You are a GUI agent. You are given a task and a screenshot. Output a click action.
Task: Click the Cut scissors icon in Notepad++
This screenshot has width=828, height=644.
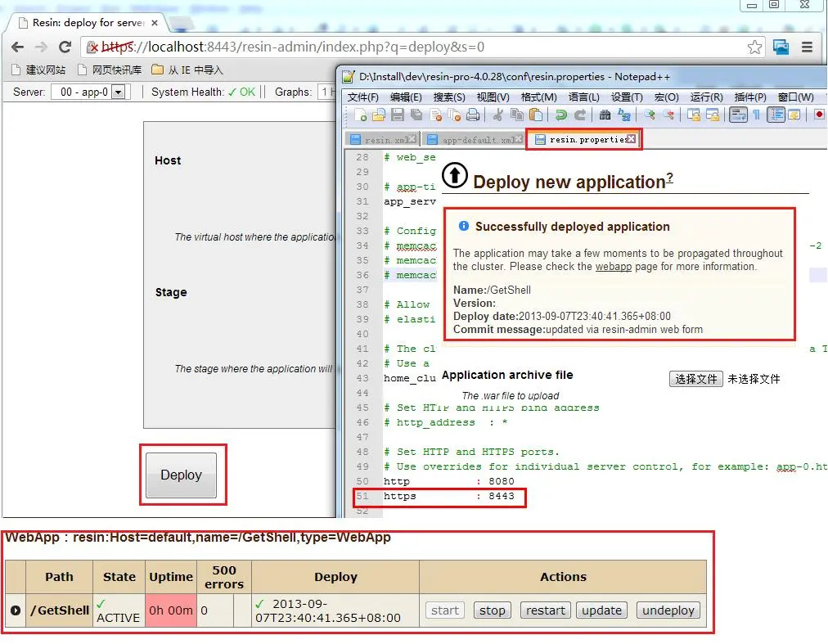coord(497,115)
